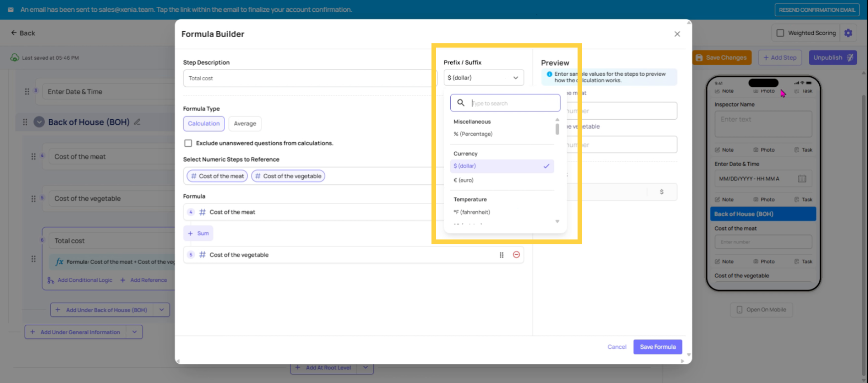Click Photo under Enter Date & Time in preview
Viewport: 868px width, 383px height.
764,200
